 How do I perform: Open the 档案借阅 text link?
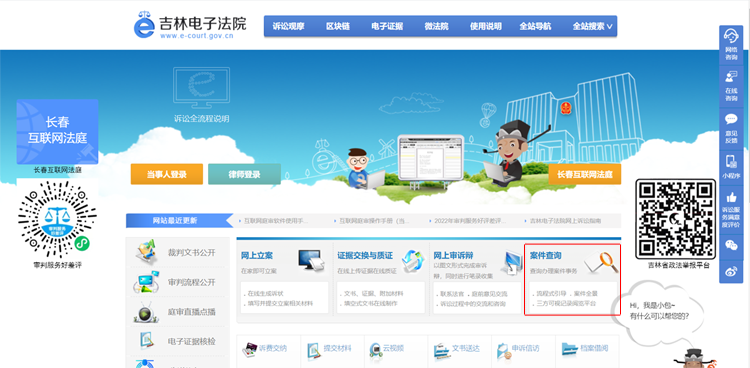(594, 348)
